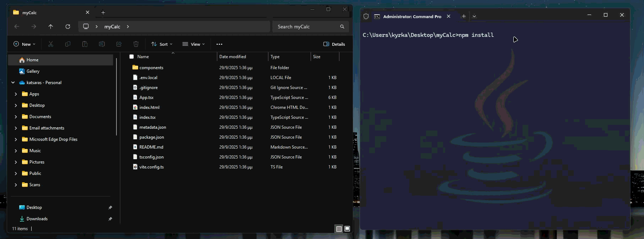Click the Rename icon in File Explorer toolbar
644x239 pixels.
102,44
